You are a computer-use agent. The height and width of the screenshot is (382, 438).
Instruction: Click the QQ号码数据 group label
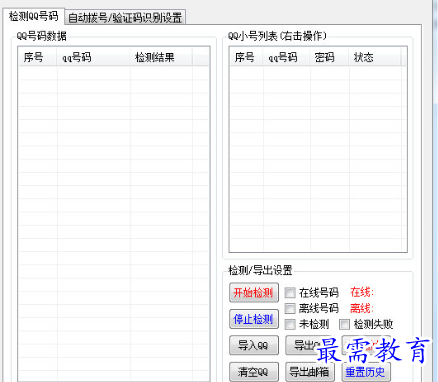point(42,36)
